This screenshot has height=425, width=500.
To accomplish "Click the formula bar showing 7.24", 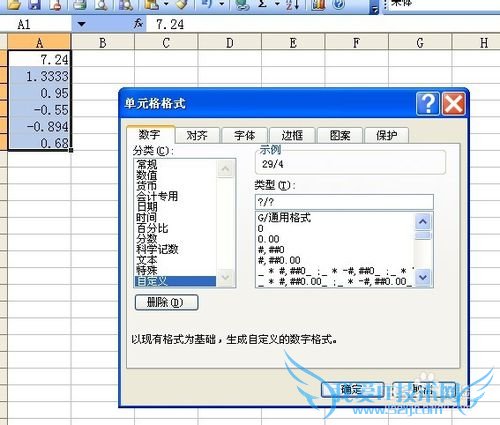I will pos(323,24).
